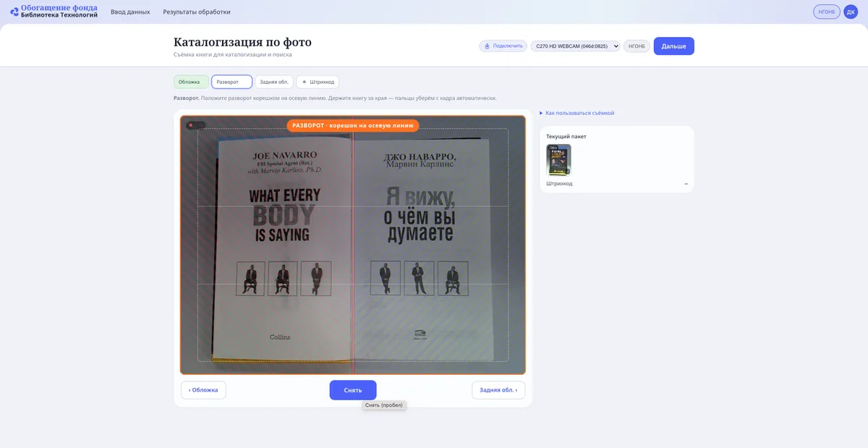Viewport: 868px width, 448px height.
Task: Go forward with Задняя обл. › button
Action: [x=498, y=390]
